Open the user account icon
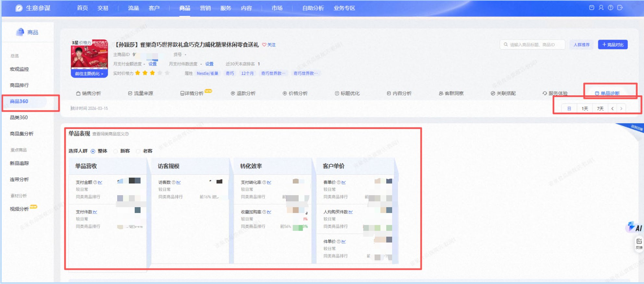The image size is (644, 284). 601,8
